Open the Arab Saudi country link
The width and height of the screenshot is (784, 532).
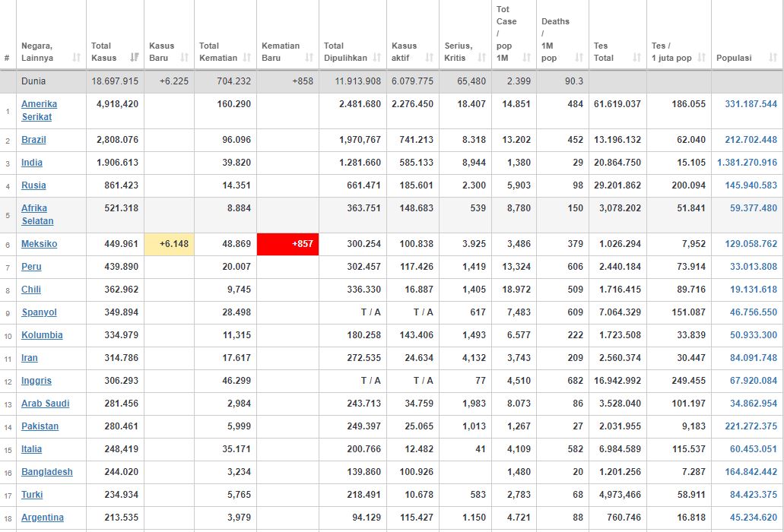(45, 404)
